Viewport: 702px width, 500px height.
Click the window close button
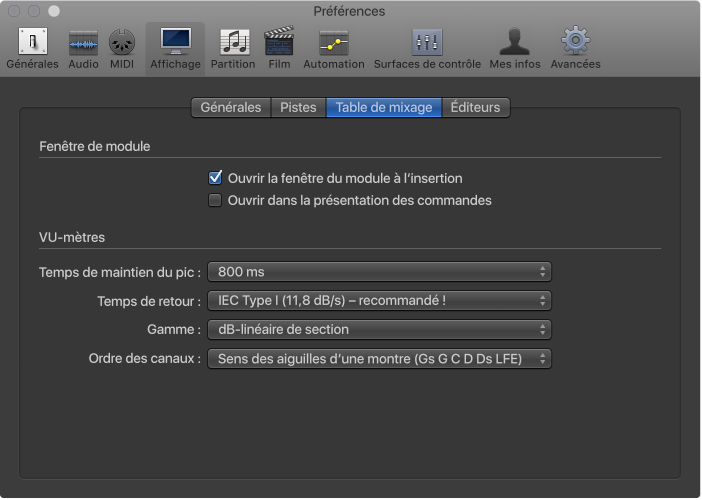click(14, 11)
